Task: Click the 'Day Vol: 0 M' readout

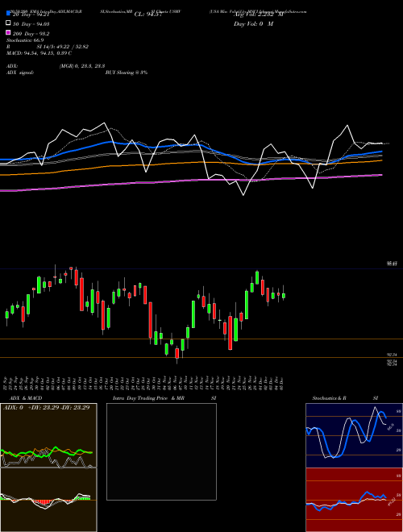Action: 253,23
